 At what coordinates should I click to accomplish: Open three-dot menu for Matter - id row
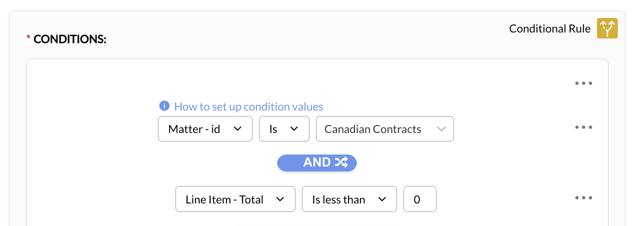tap(583, 127)
